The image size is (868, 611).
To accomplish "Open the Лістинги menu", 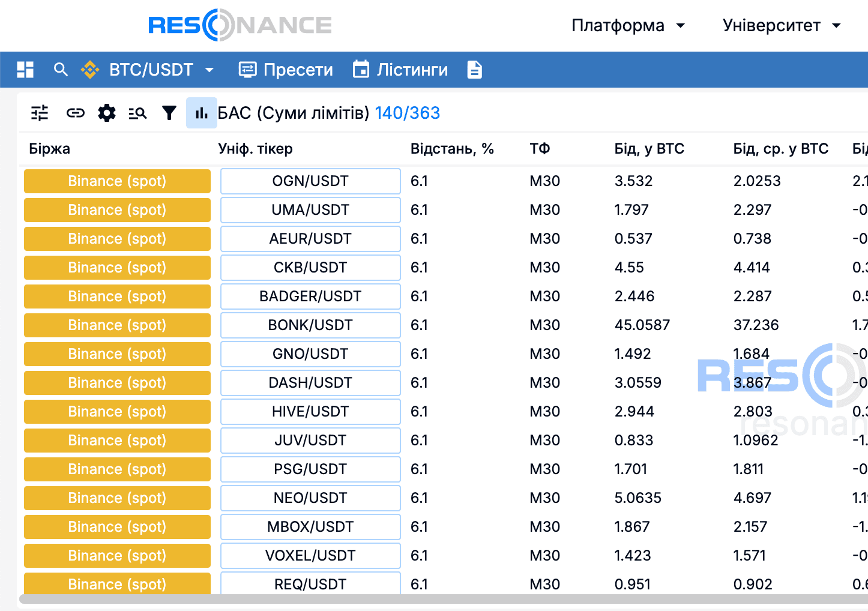I will 400,70.
